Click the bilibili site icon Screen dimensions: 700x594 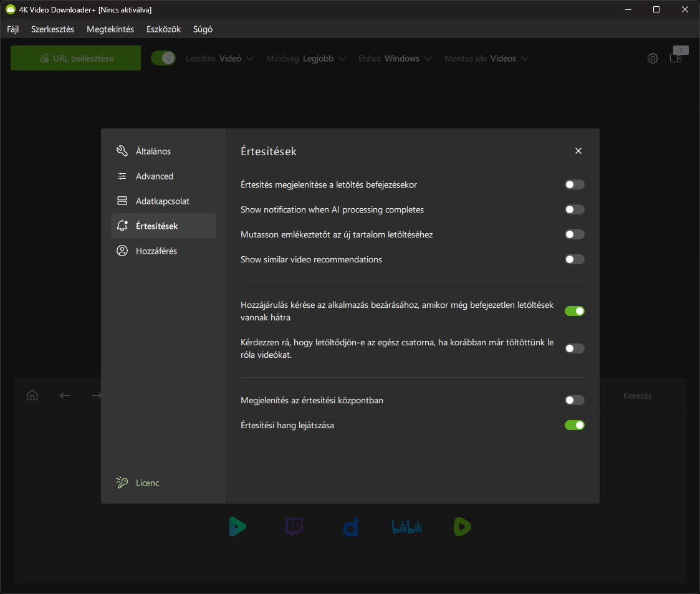point(406,527)
